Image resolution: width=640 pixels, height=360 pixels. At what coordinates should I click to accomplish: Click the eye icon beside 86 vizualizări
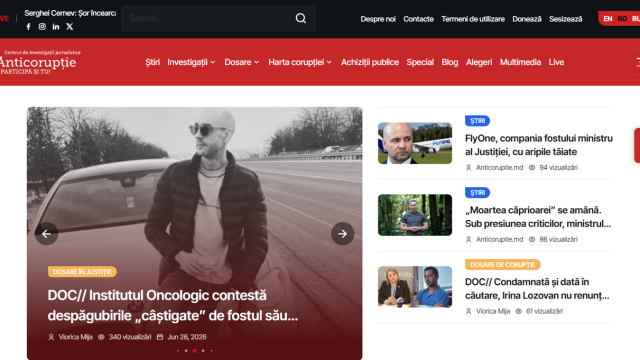point(532,240)
